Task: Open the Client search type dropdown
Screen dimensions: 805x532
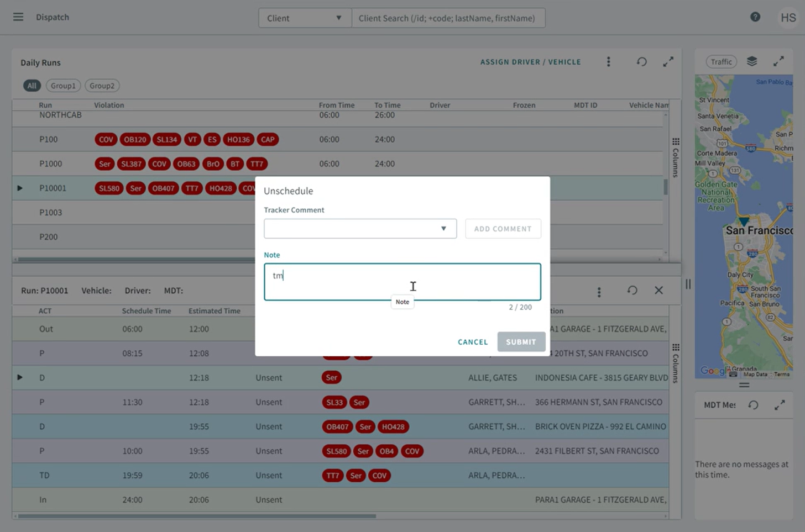Action: (x=305, y=18)
